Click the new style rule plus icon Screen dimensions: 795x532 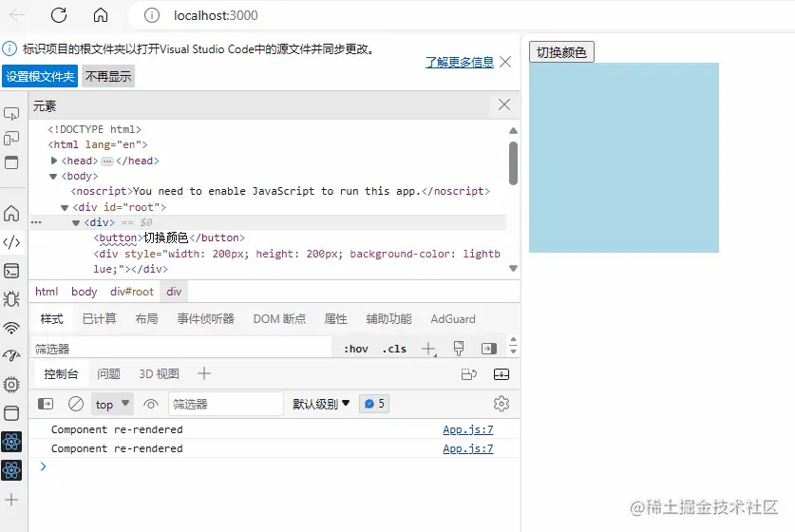tap(429, 349)
